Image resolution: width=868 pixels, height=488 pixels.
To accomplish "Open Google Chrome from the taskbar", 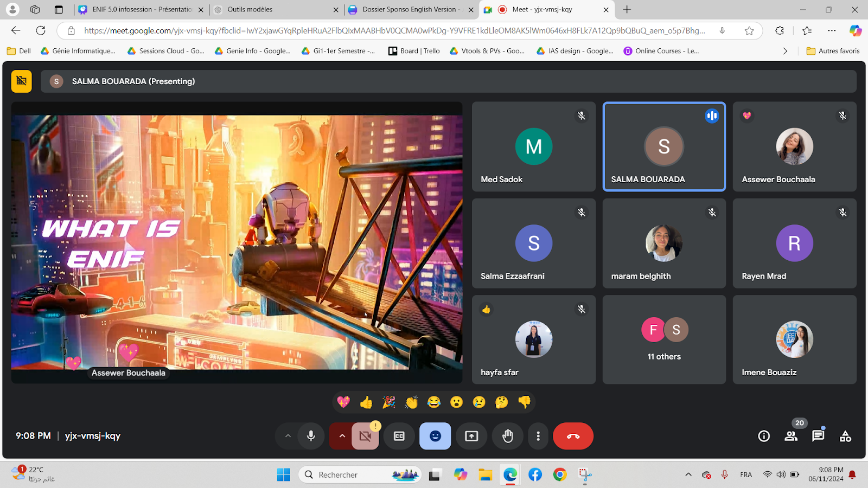I will coord(560,475).
